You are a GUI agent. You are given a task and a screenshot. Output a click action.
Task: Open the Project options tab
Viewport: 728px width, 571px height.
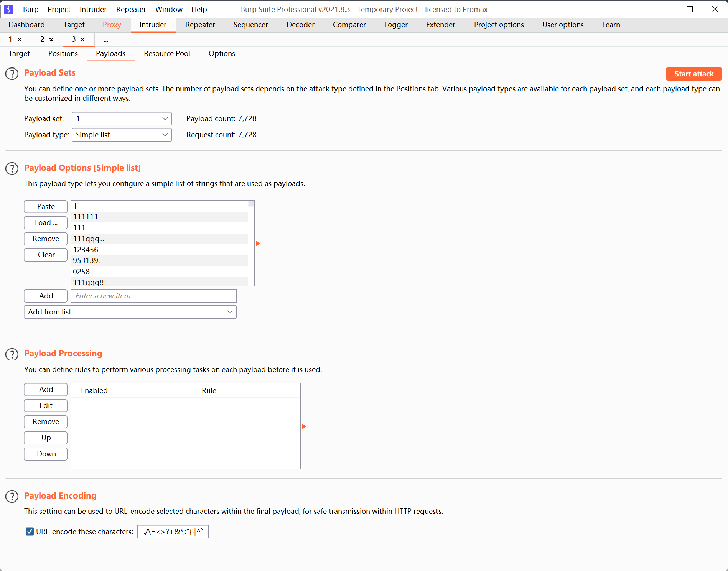499,25
